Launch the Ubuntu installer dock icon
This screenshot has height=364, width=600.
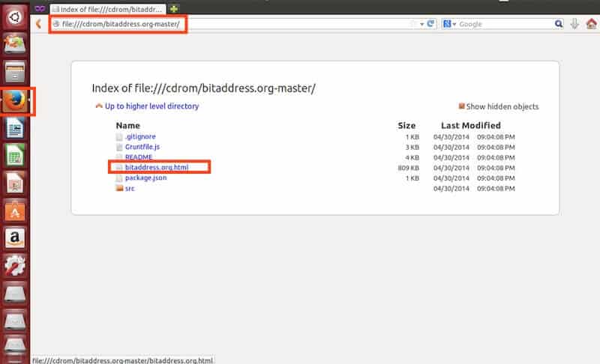pos(14,44)
